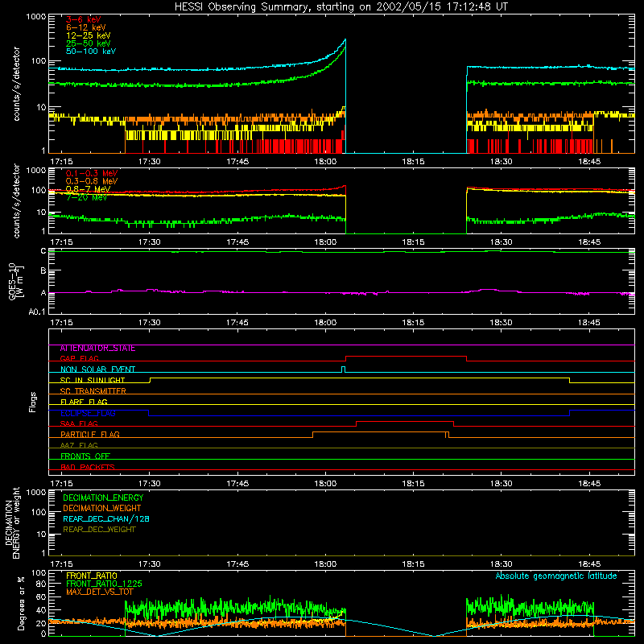Select the PARTICLE_FLAG label

tap(90, 435)
